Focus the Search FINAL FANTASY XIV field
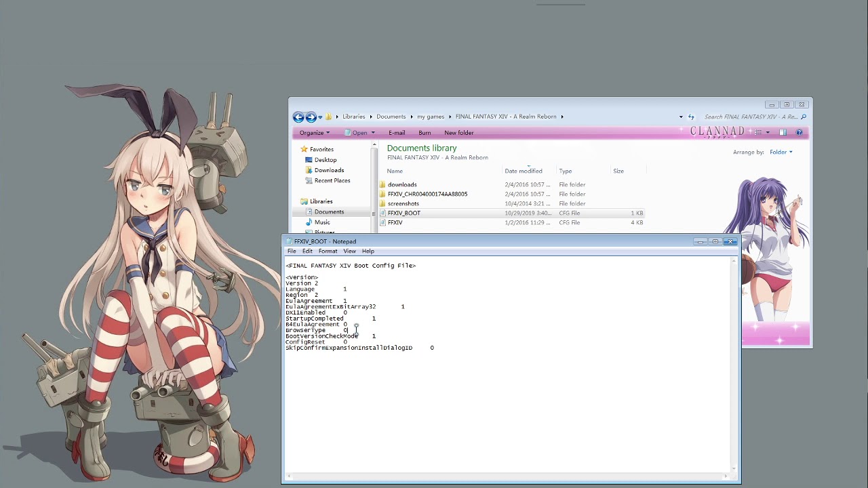The image size is (868, 488). point(751,117)
